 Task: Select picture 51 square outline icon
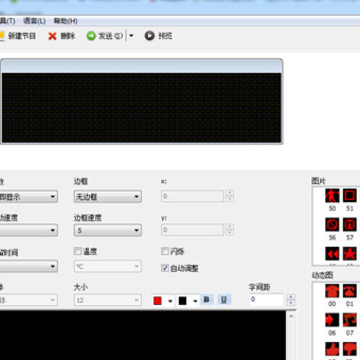350,196
